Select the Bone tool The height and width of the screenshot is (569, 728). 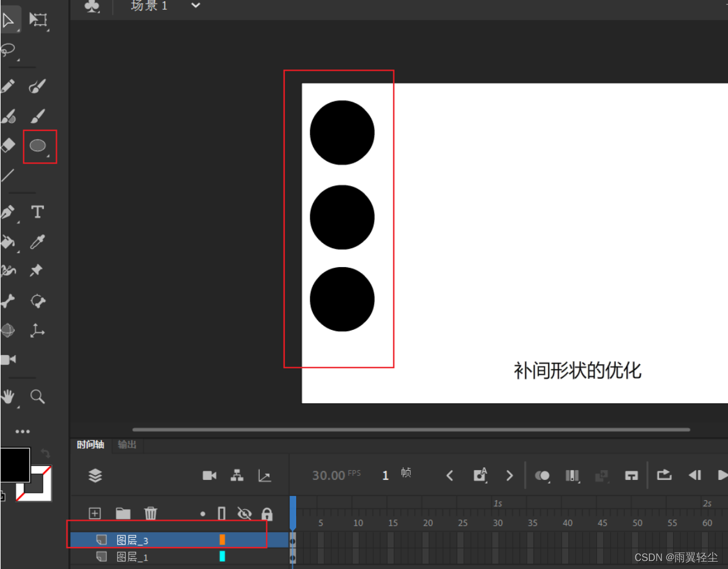(x=8, y=301)
